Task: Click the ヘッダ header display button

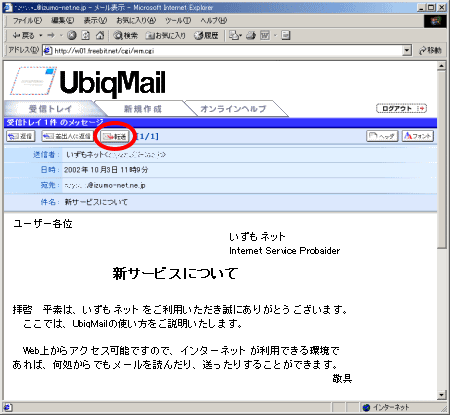Action: (382, 136)
